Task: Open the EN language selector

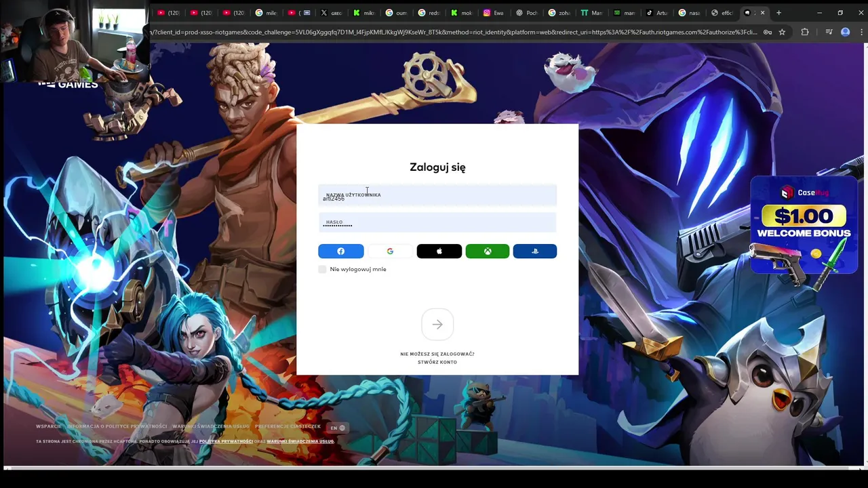Action: tap(338, 428)
